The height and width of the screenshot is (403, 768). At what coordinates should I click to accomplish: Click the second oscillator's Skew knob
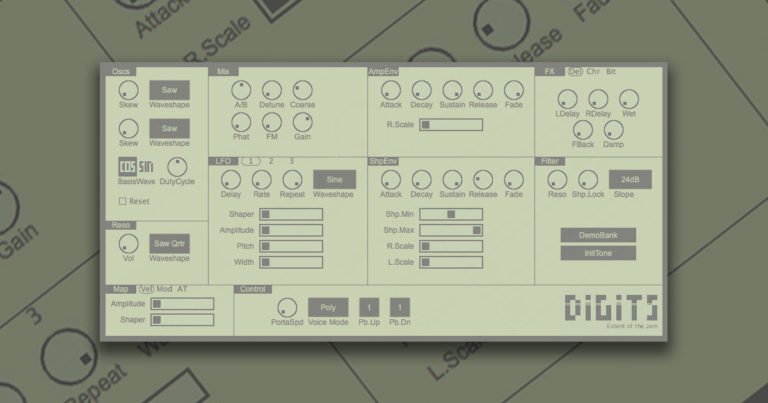click(128, 129)
